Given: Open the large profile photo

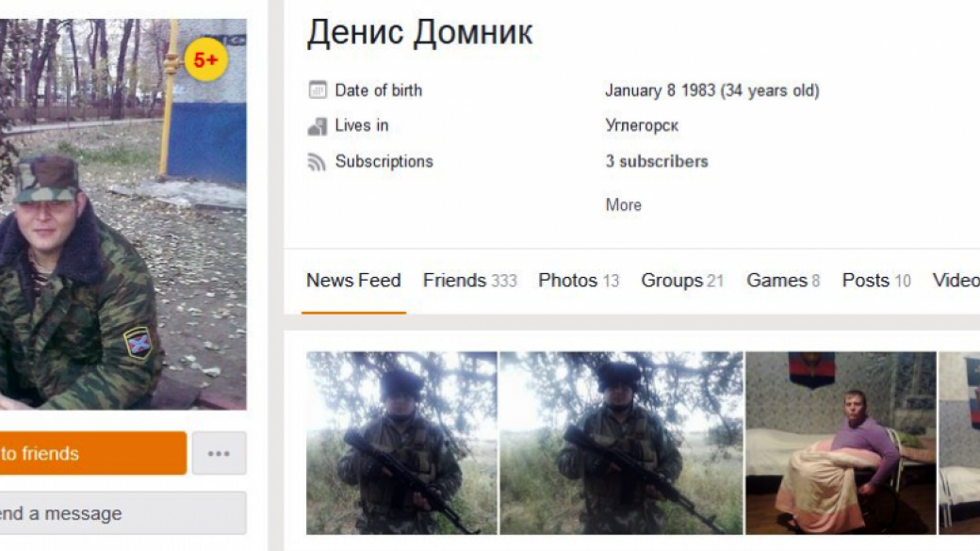Looking at the screenshot, I should click(x=123, y=215).
